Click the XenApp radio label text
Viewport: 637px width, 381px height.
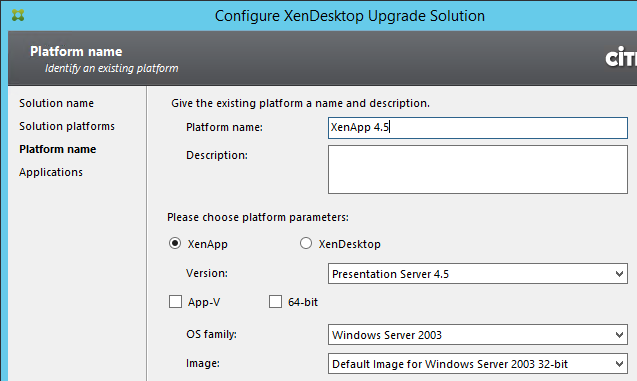[208, 244]
